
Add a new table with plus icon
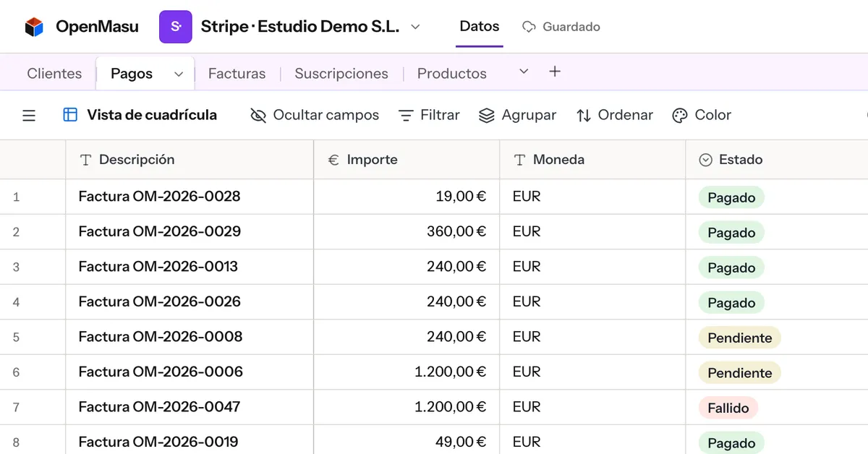click(x=555, y=71)
